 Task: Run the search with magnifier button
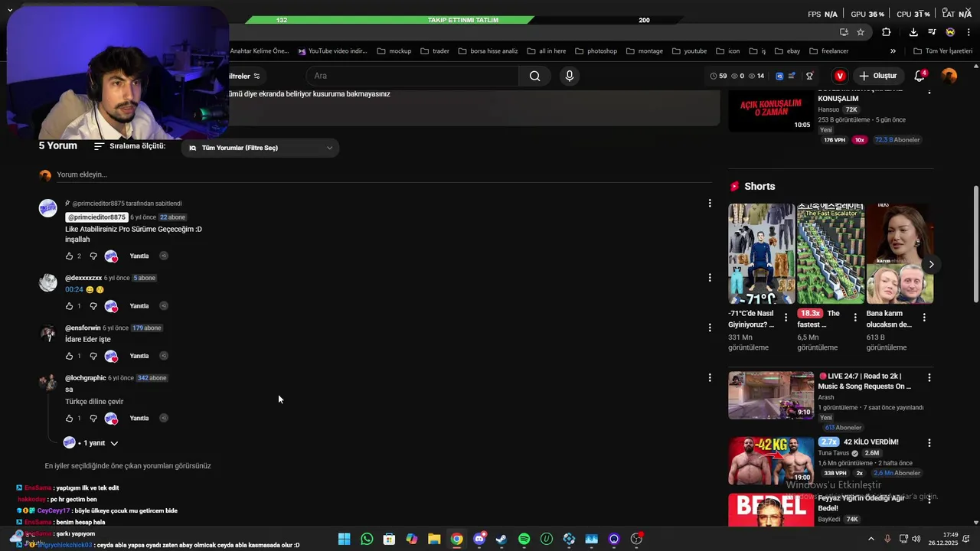[535, 76]
